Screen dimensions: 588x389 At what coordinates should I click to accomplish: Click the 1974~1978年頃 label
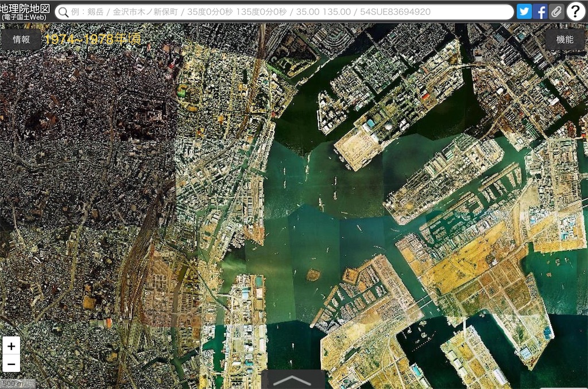coord(92,38)
